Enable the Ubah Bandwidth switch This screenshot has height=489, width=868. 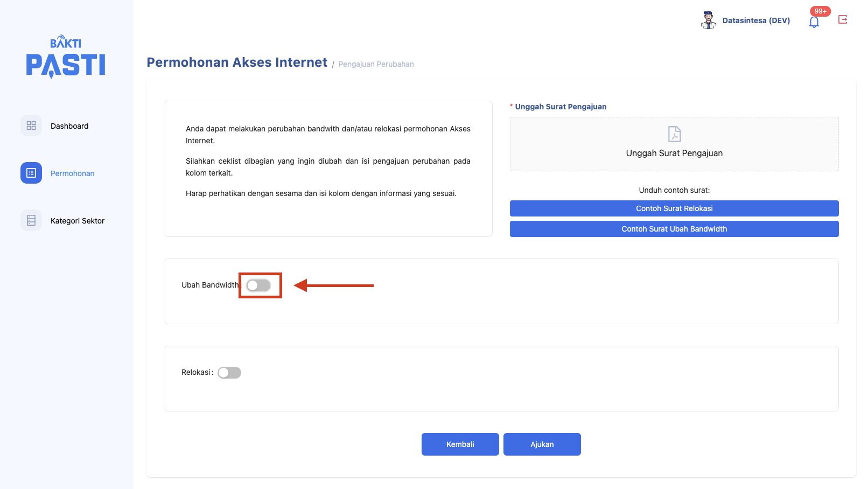(258, 285)
